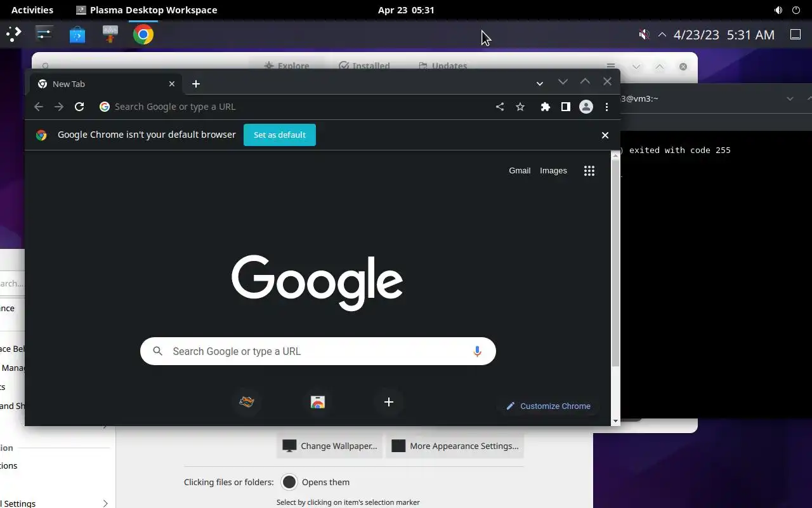Image resolution: width=812 pixels, height=508 pixels.
Task: Open the first orange shortcut tile
Action: tap(247, 402)
